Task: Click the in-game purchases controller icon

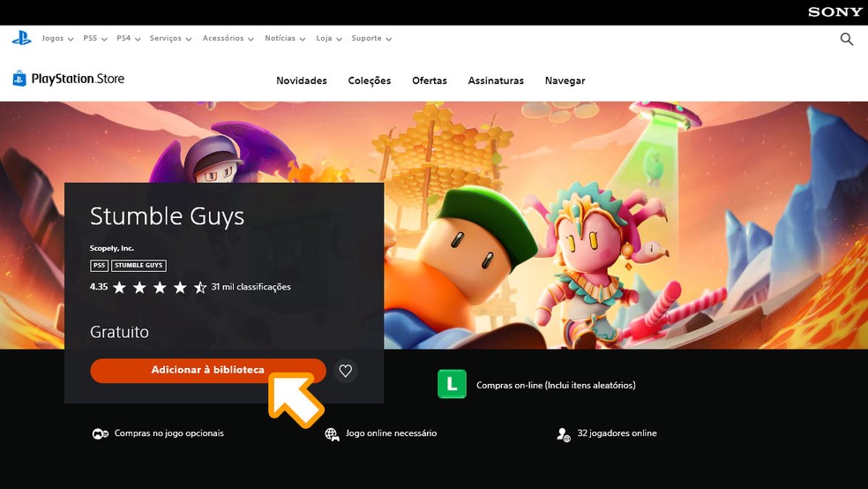Action: pyautogui.click(x=101, y=433)
